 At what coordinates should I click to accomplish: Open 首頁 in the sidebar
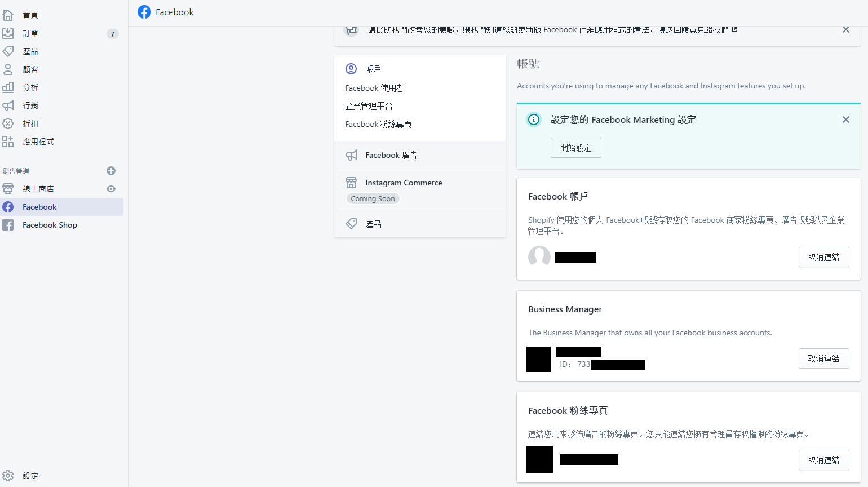click(30, 15)
